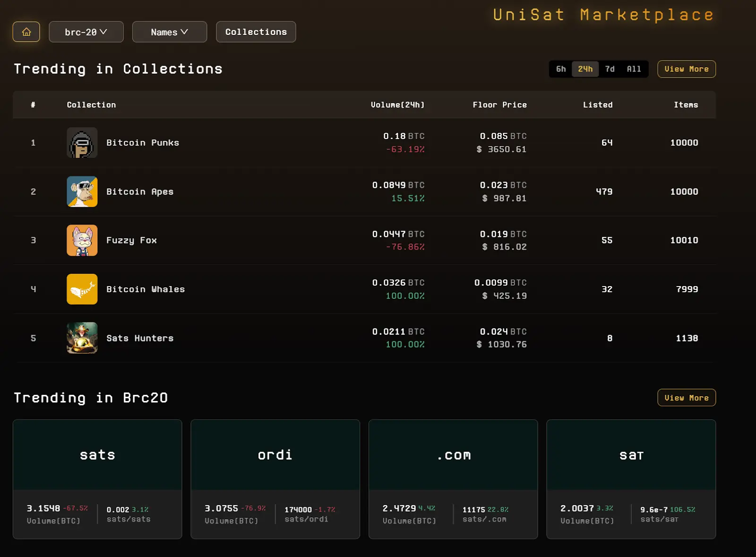Image resolution: width=756 pixels, height=557 pixels.
Task: Show All time trending data
Action: coord(634,69)
